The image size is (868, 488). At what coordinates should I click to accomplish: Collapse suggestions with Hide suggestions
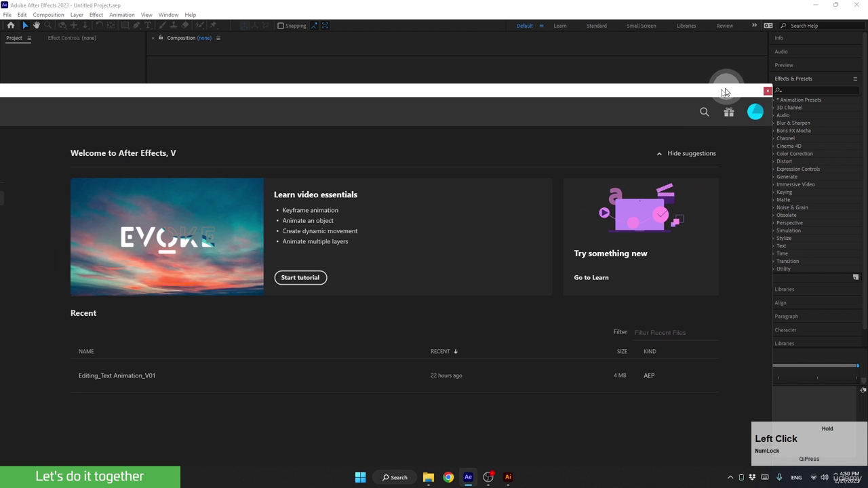(686, 153)
